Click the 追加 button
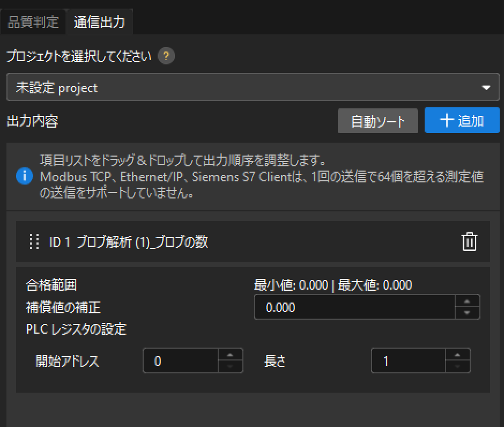 click(462, 120)
